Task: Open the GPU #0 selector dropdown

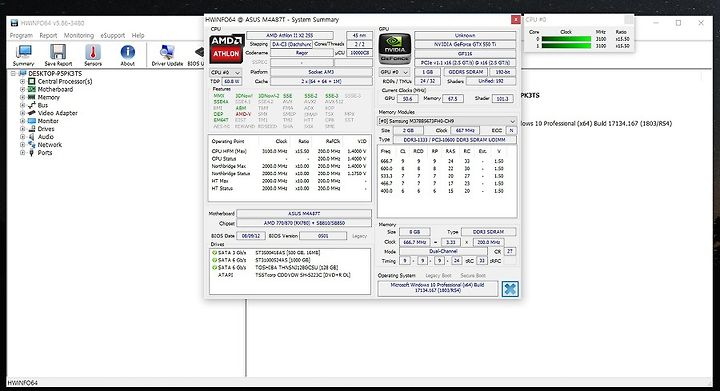Action: [394, 72]
